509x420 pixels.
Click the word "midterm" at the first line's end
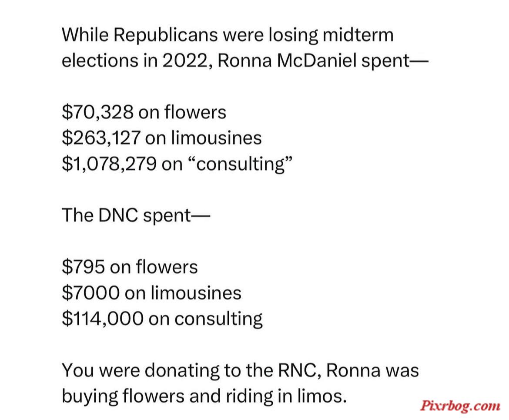tap(358, 35)
